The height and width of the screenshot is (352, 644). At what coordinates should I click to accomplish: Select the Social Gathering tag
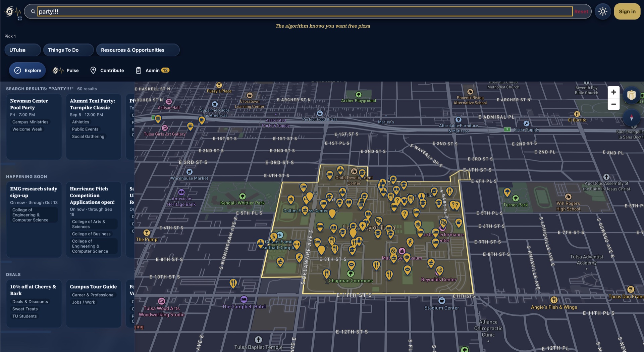click(88, 137)
